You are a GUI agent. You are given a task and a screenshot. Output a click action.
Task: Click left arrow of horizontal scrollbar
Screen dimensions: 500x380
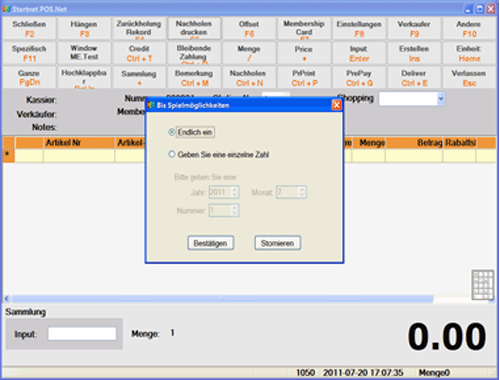6,299
